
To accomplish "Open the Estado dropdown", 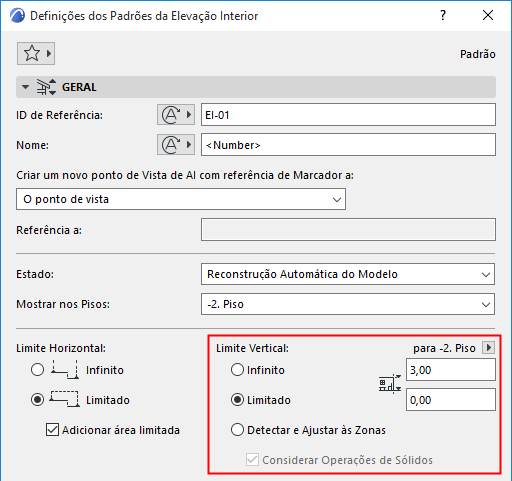I will [348, 274].
